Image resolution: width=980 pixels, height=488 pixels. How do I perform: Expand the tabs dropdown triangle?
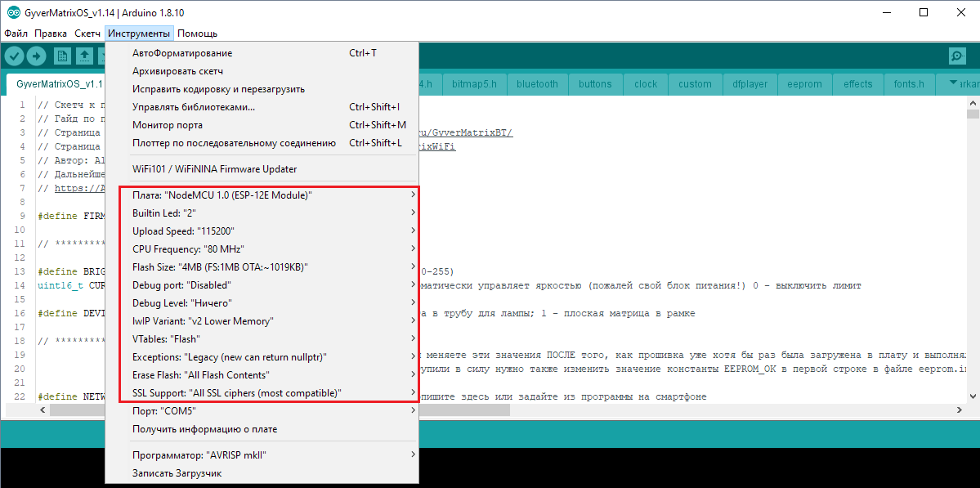tap(952, 83)
